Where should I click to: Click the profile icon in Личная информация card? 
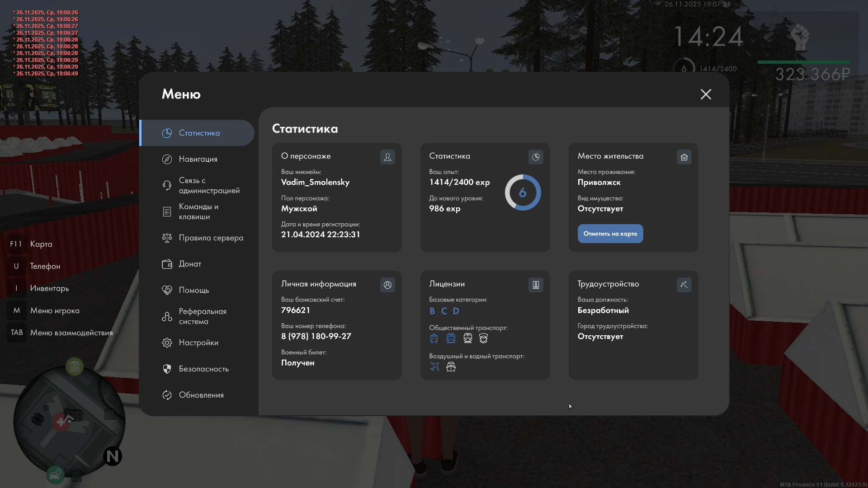(387, 285)
